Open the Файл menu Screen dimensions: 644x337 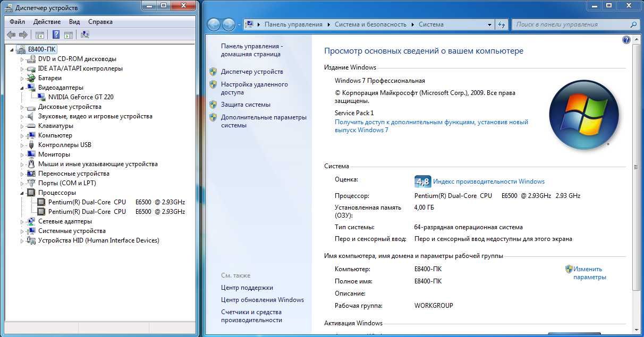(17, 22)
